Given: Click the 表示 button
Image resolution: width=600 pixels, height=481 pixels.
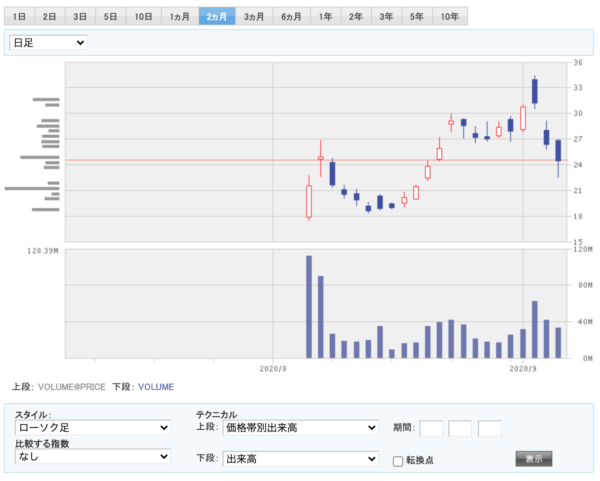Looking at the screenshot, I should coord(534,458).
